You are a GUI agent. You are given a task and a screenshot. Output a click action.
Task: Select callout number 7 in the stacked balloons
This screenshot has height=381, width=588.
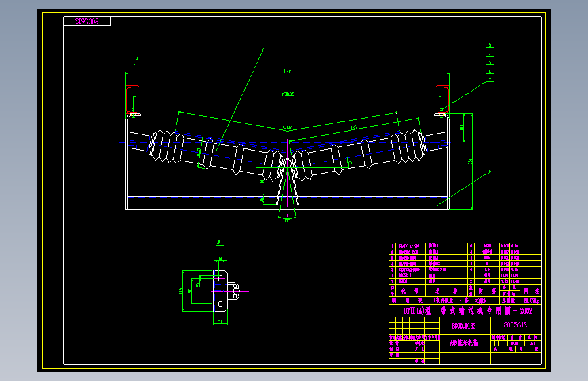point(490,79)
